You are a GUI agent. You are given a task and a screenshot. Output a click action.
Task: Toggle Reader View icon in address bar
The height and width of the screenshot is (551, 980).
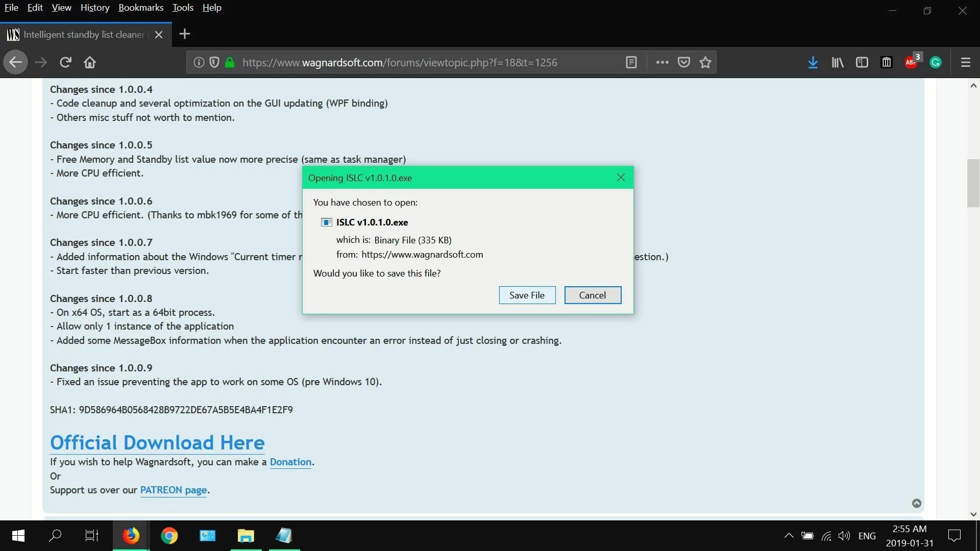[x=631, y=62]
